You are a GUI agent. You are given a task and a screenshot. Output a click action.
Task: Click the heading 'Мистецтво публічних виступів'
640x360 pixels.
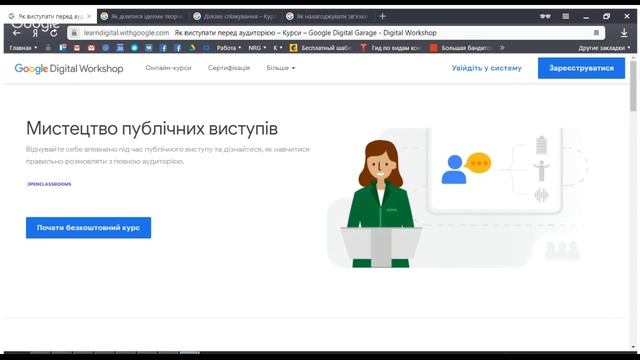point(152,129)
